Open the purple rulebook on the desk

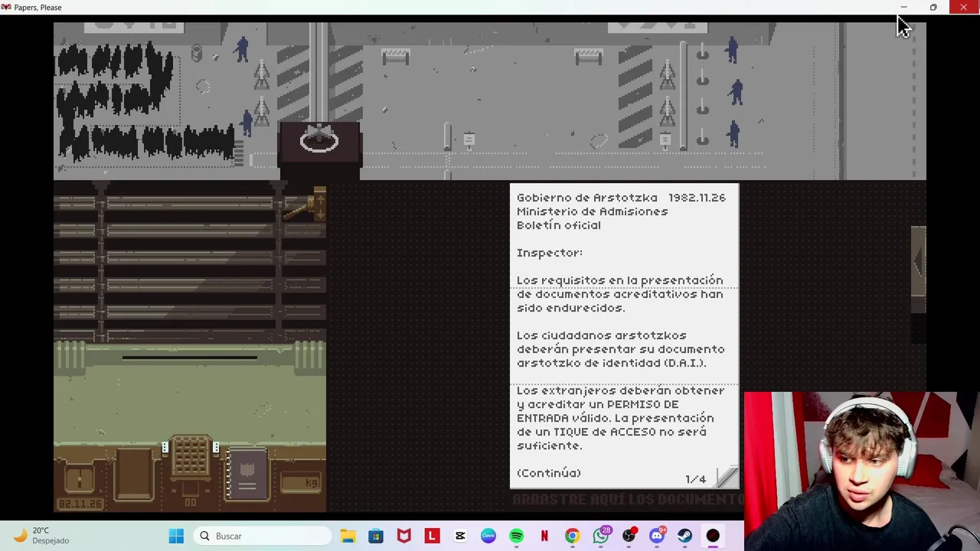click(247, 474)
